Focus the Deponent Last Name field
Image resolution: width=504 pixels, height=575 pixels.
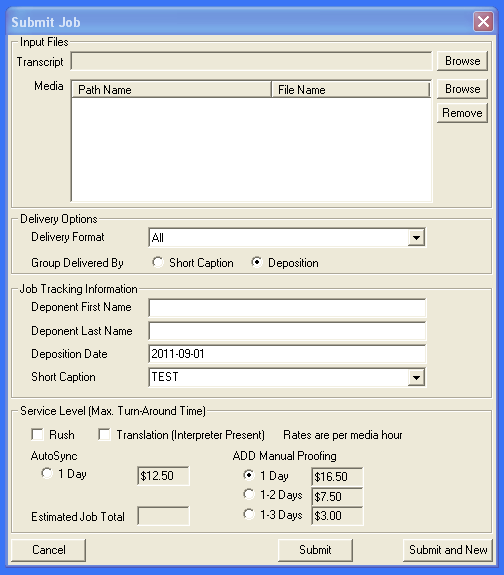[287, 331]
